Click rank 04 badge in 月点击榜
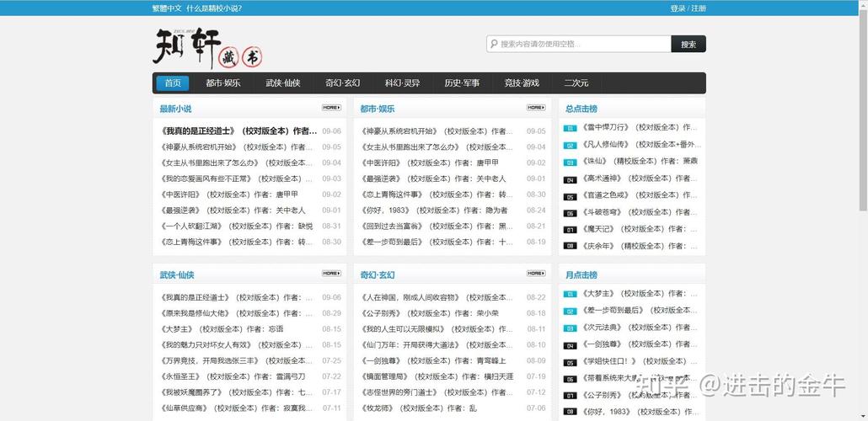868x421 pixels. [570, 346]
